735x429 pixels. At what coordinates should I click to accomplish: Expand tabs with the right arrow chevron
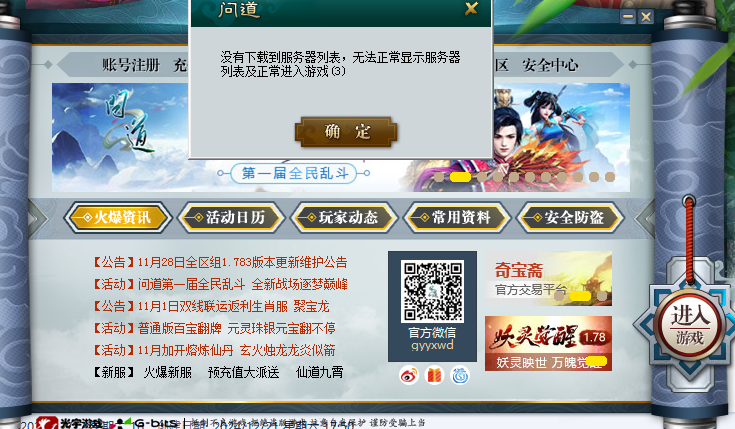(644, 218)
